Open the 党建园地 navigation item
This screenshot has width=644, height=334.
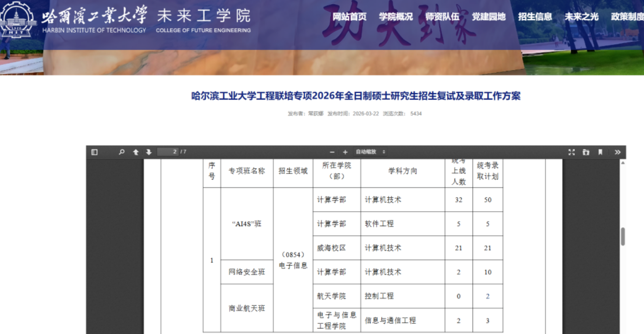pyautogui.click(x=488, y=17)
